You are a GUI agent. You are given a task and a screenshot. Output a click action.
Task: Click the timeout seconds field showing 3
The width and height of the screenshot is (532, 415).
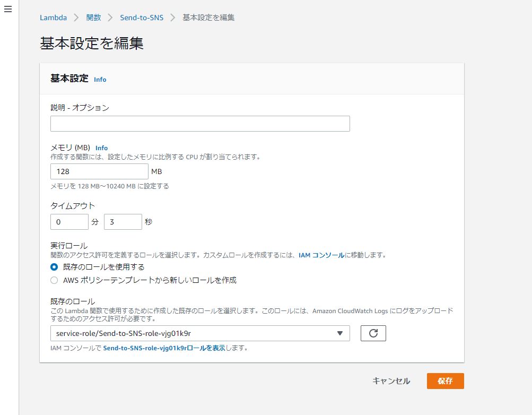pos(123,221)
